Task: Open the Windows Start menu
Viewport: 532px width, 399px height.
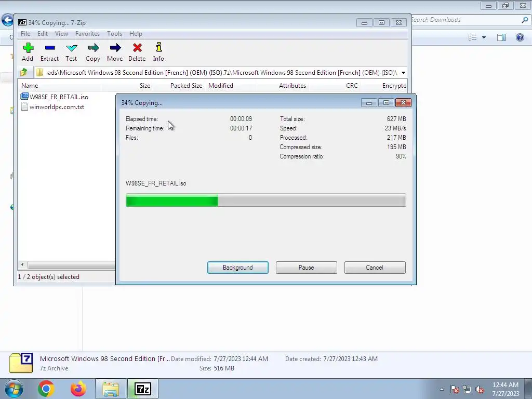Action: [x=14, y=389]
